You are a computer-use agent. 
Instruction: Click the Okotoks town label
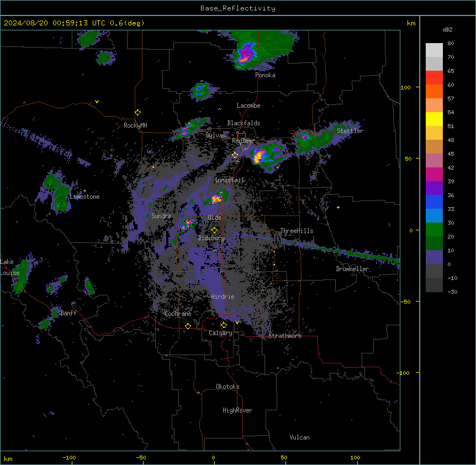point(228,387)
